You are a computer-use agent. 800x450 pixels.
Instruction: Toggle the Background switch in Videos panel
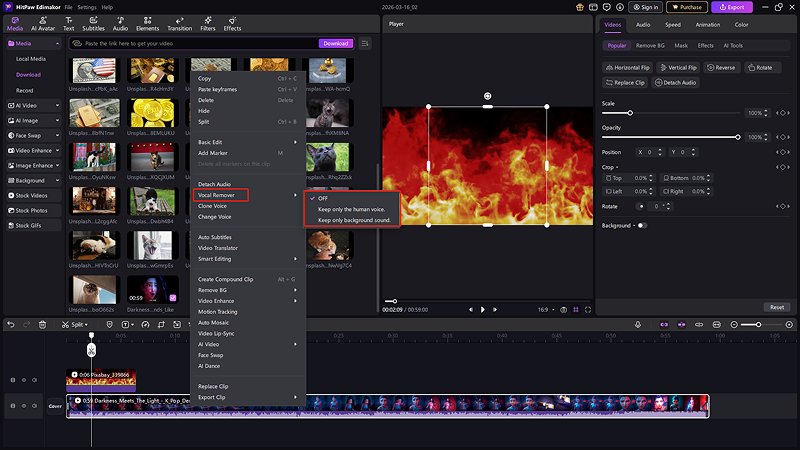[641, 225]
